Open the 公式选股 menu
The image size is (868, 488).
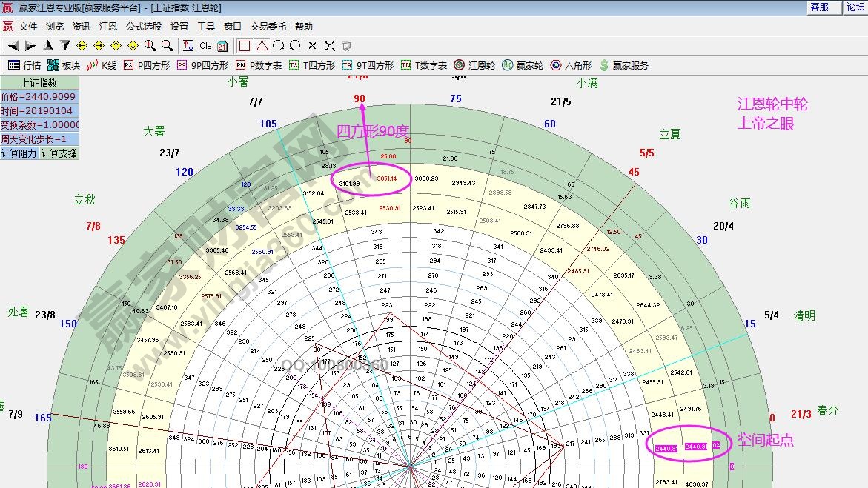click(x=143, y=26)
